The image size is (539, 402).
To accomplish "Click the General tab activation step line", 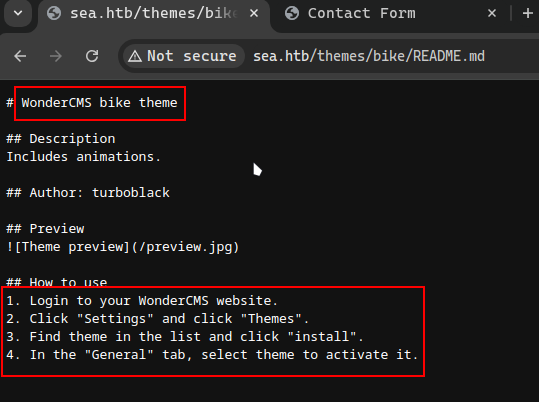I will pyautogui.click(x=212, y=355).
